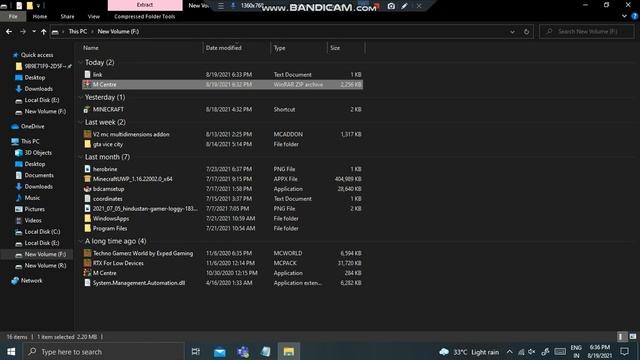640x360 pixels.
Task: Go up one folder level
Action: click(x=44, y=31)
